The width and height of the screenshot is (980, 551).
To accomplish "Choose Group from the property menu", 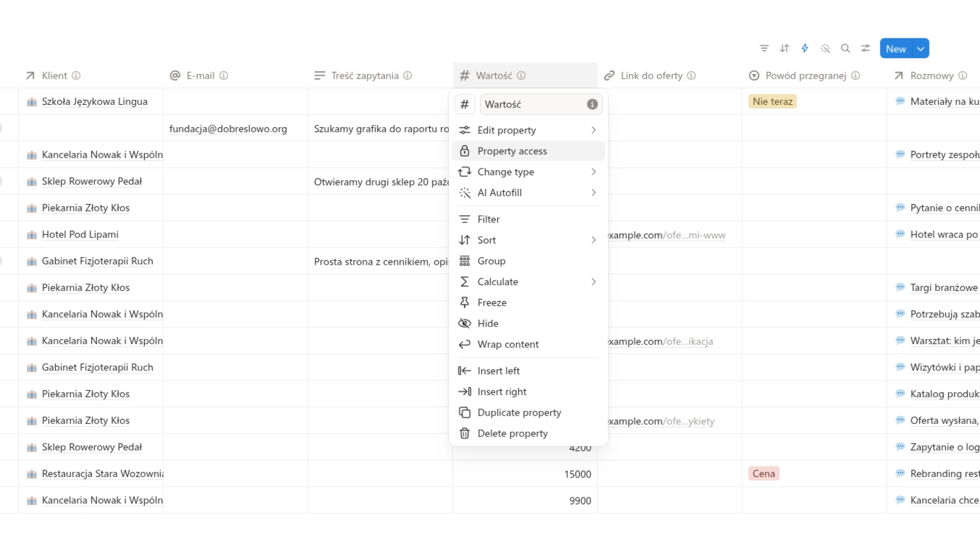I will coord(528,261).
